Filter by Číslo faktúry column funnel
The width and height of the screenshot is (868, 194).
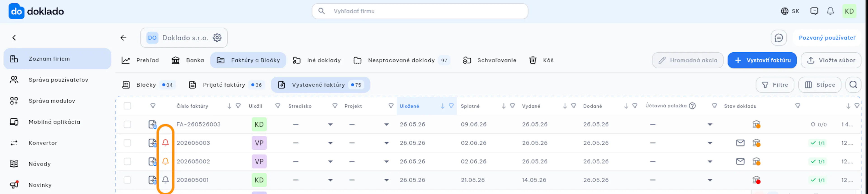[238, 106]
